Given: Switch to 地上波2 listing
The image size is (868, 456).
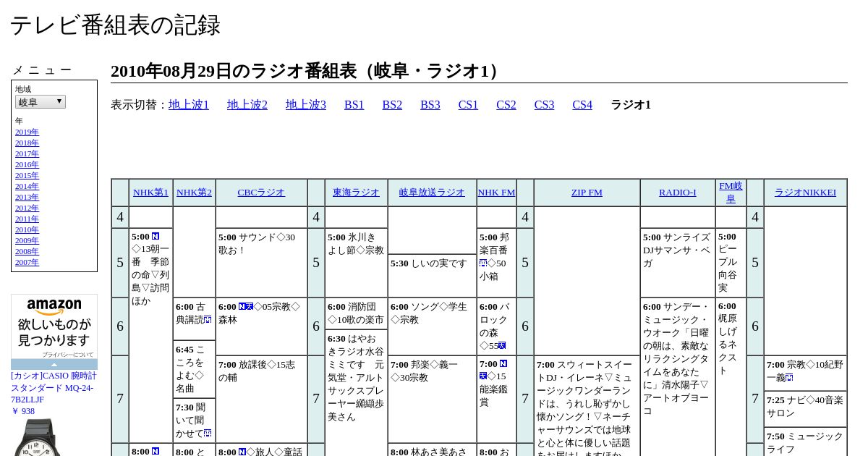Looking at the screenshot, I should 247,105.
